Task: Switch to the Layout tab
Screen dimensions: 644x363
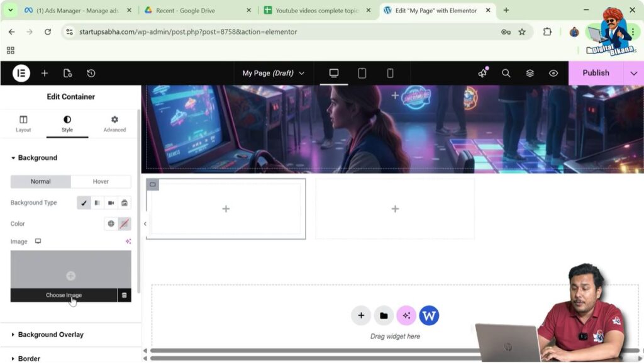Action: tap(23, 123)
